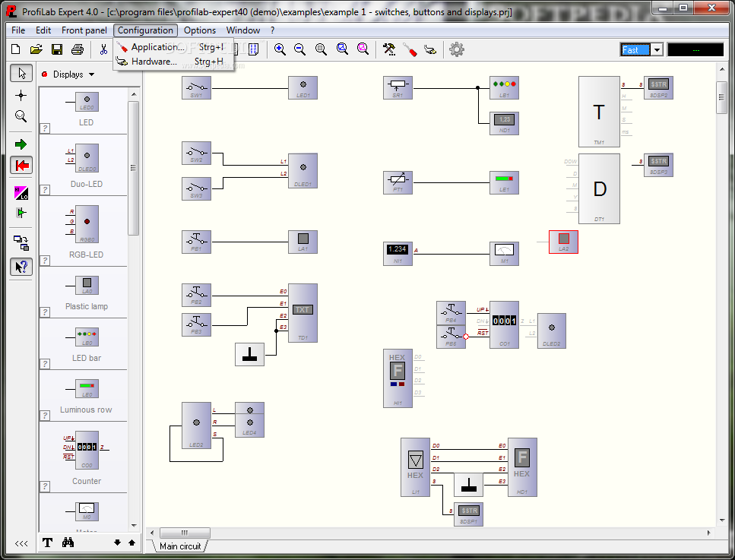Click the hammer and wrench tools icon

coord(389,49)
